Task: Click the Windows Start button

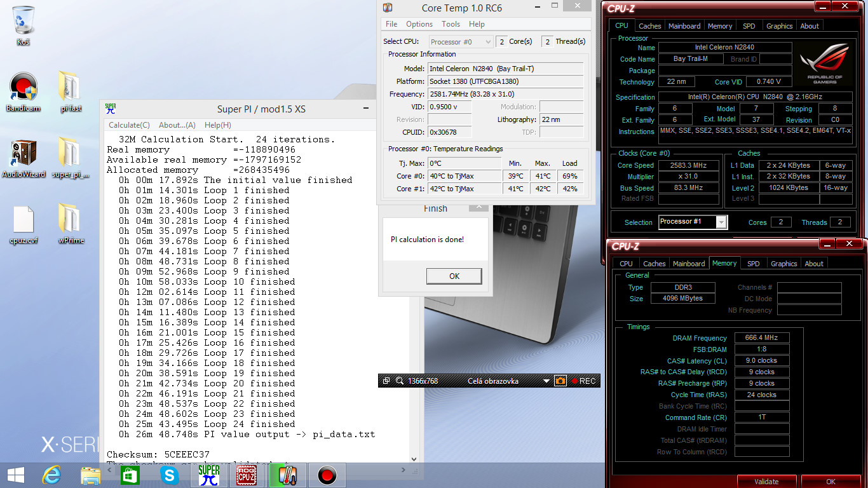Action: (16, 475)
